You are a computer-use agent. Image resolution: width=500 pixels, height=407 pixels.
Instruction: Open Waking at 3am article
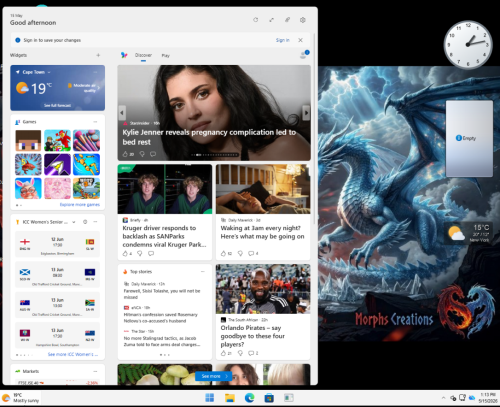(x=262, y=232)
